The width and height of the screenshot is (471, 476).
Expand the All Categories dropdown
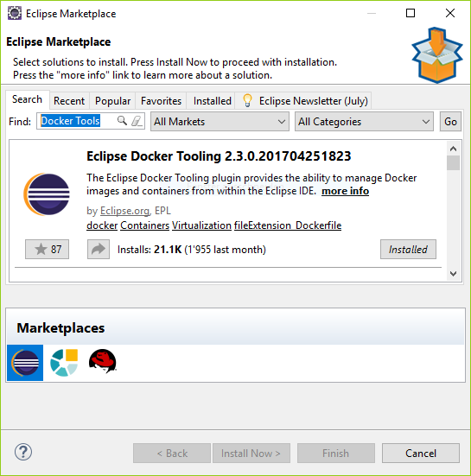tap(364, 122)
